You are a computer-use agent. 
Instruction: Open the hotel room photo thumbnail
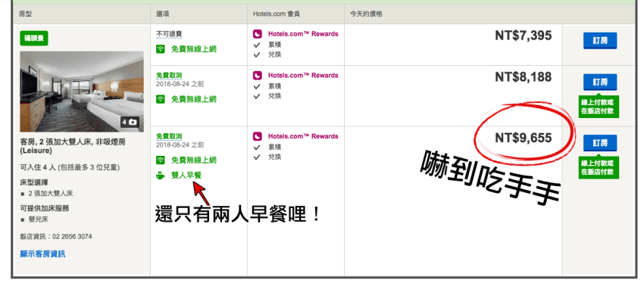[82, 92]
